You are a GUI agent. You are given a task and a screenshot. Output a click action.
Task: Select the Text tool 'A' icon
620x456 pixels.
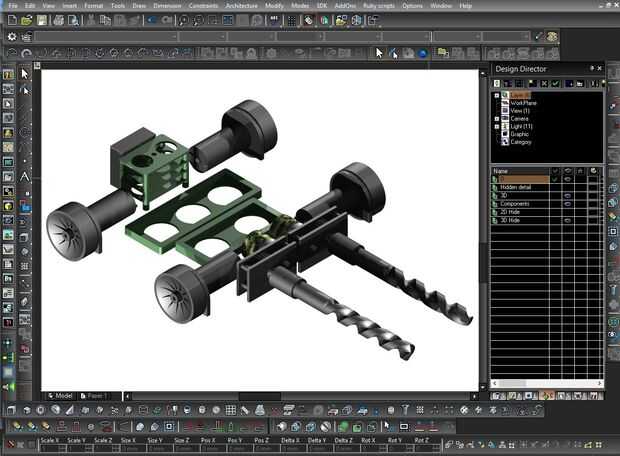point(25,176)
